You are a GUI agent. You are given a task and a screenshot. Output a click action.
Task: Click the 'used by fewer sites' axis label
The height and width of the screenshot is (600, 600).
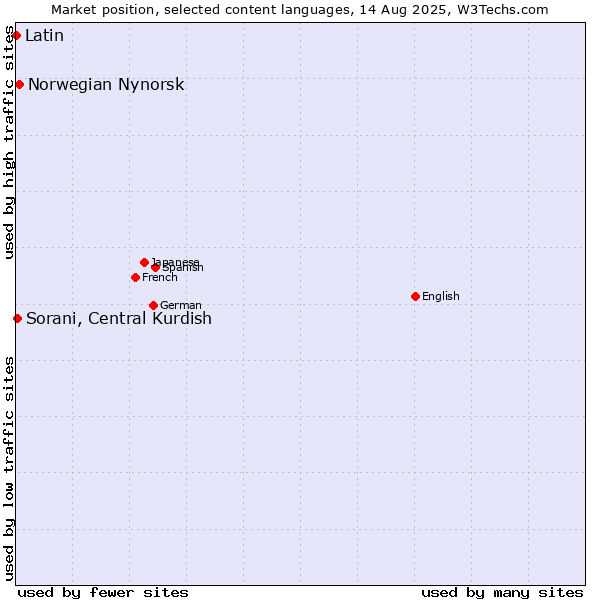[103, 593]
